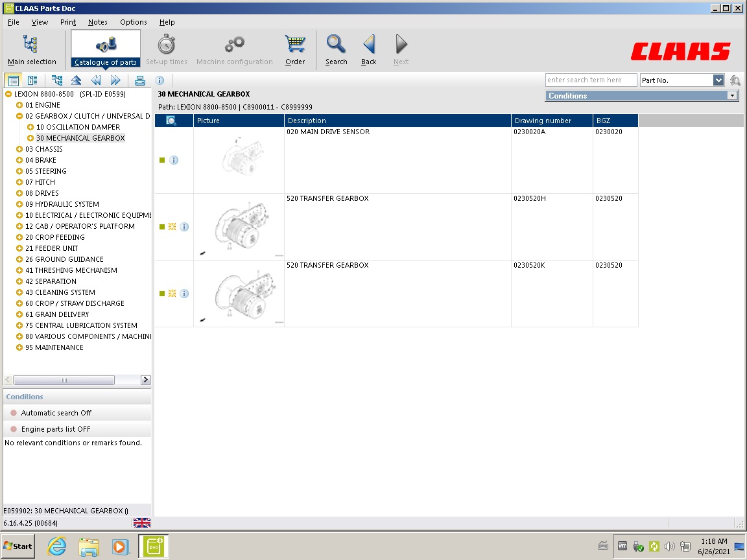Click the single-column list view icon

point(14,80)
